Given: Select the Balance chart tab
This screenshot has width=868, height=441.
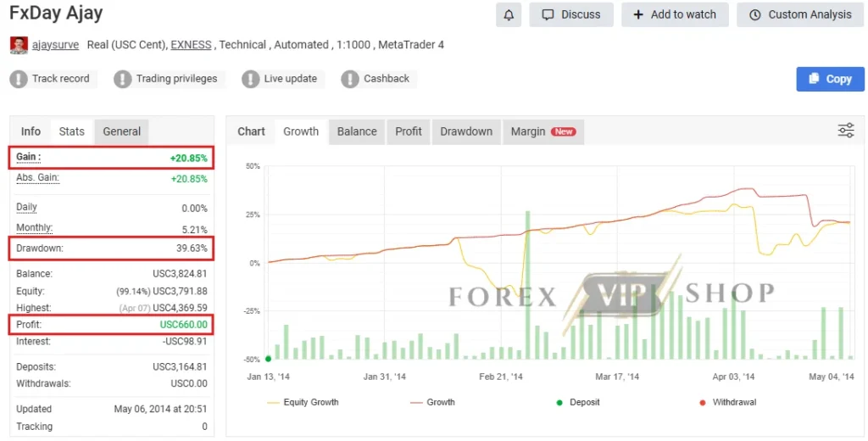Looking at the screenshot, I should (x=357, y=131).
